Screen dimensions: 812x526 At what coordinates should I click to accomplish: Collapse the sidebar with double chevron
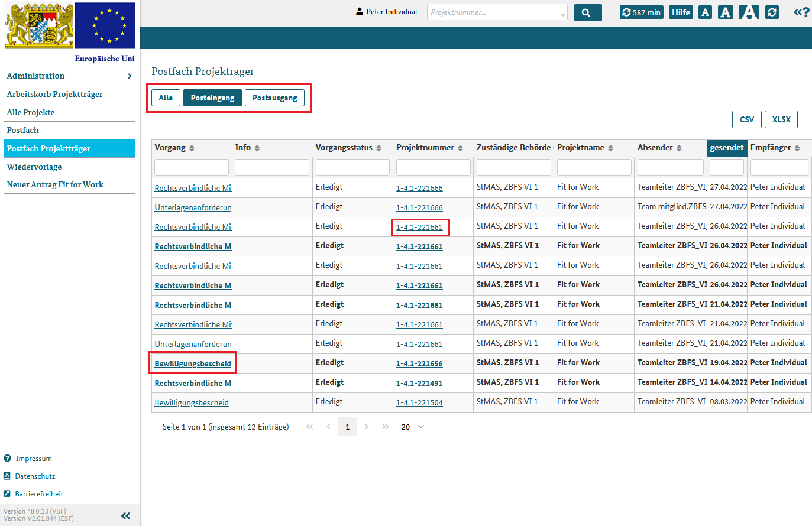(125, 515)
